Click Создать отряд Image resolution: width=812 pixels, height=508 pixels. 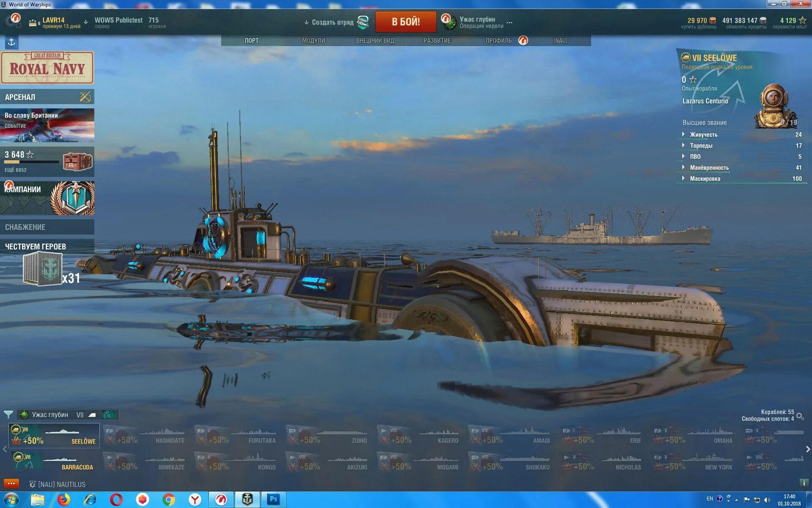[332, 22]
